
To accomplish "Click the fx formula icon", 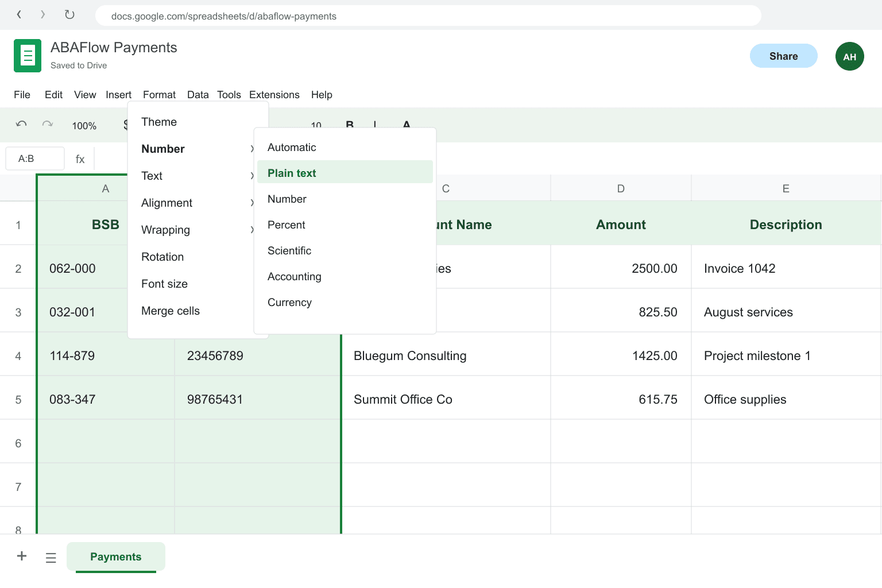I will tap(80, 159).
